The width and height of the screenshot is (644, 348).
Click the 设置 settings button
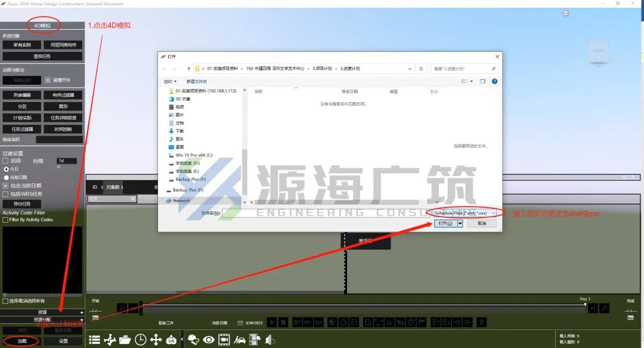(x=63, y=341)
